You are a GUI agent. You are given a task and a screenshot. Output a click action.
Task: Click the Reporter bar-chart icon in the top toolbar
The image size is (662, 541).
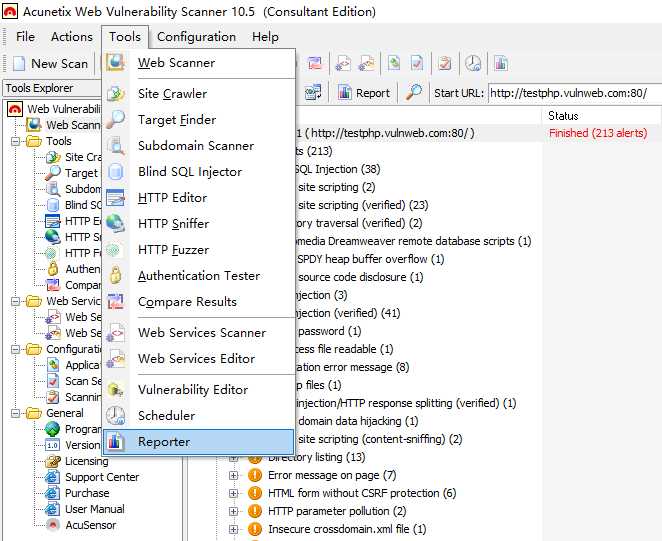[501, 63]
